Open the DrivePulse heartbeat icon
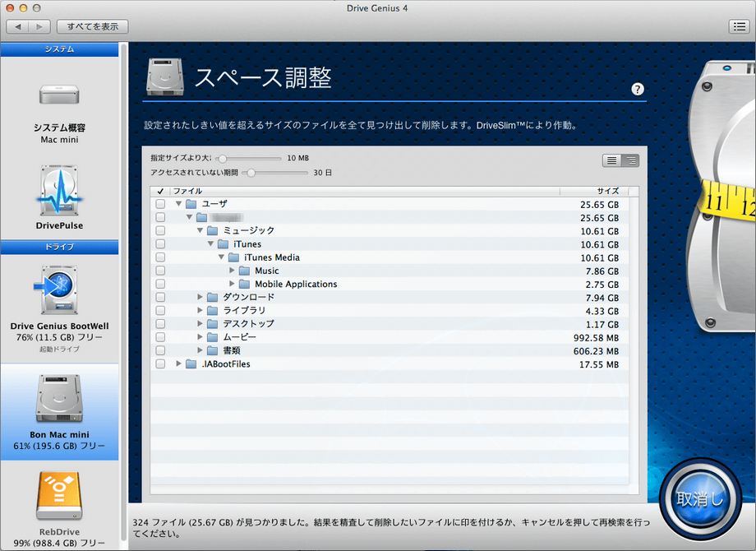Viewport: 756px width, 551px height. (x=59, y=191)
